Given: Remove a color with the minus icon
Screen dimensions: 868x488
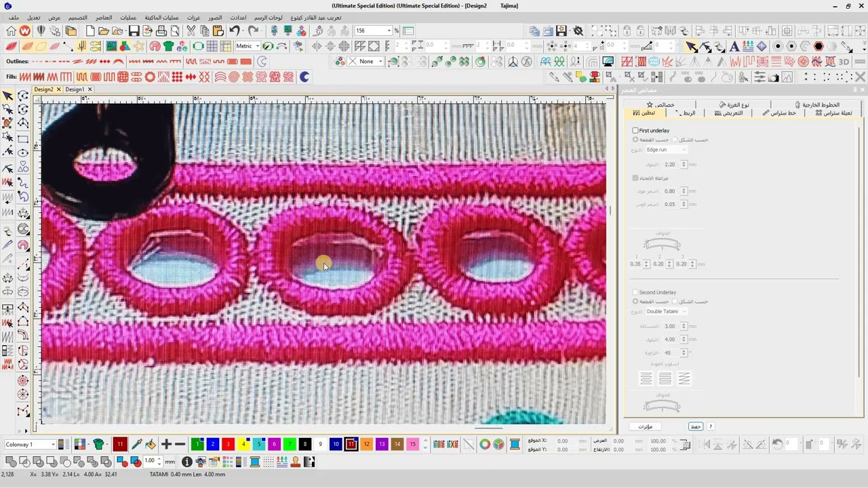Looking at the screenshot, I should coord(180,445).
